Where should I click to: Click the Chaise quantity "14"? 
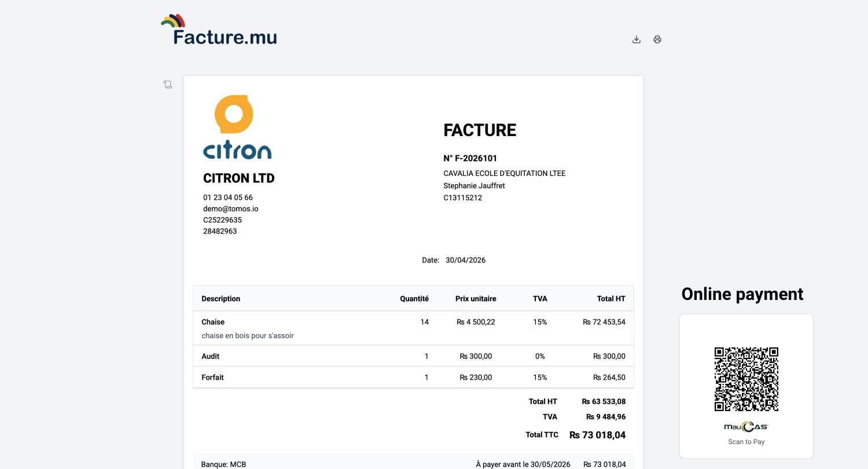pos(425,322)
